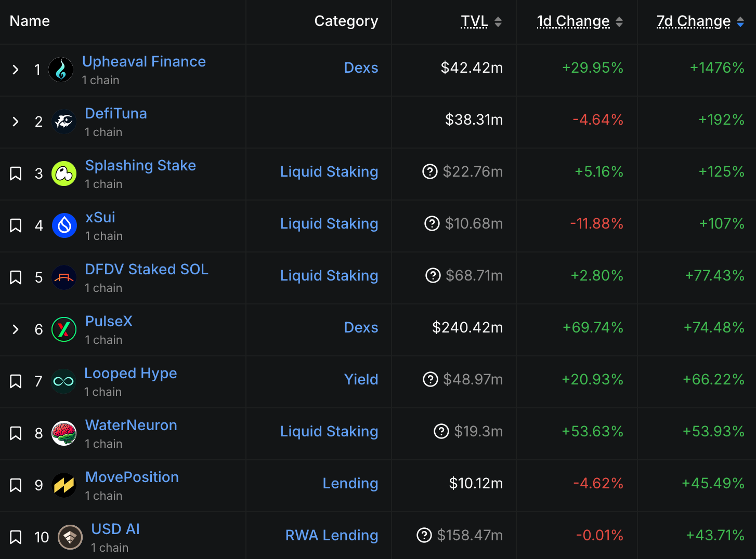Click the question mark beside $19.3m TVL

[x=441, y=431]
